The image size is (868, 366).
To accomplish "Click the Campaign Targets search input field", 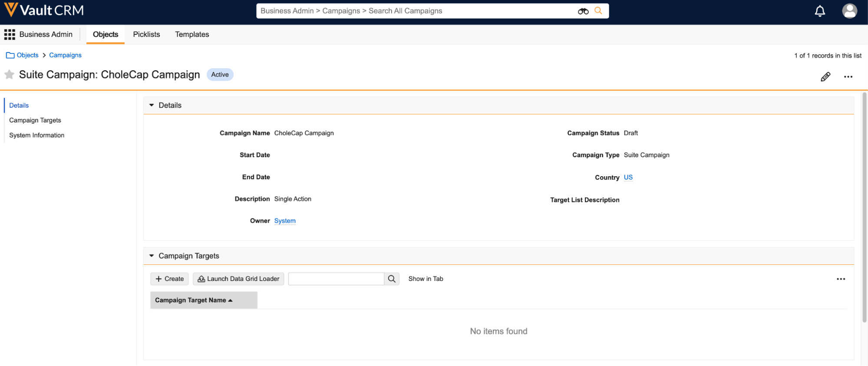I will pyautogui.click(x=336, y=279).
